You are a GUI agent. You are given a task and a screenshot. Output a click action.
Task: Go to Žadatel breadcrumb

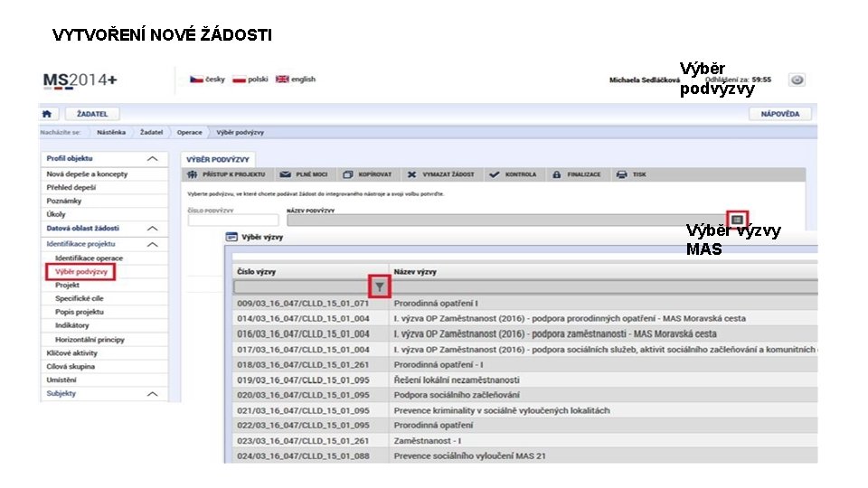[151, 132]
